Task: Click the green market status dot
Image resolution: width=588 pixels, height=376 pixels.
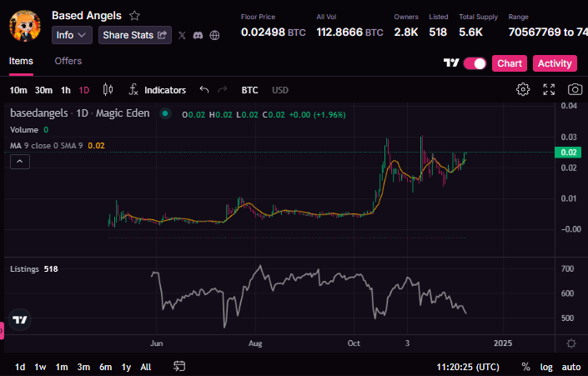Action: pos(165,113)
